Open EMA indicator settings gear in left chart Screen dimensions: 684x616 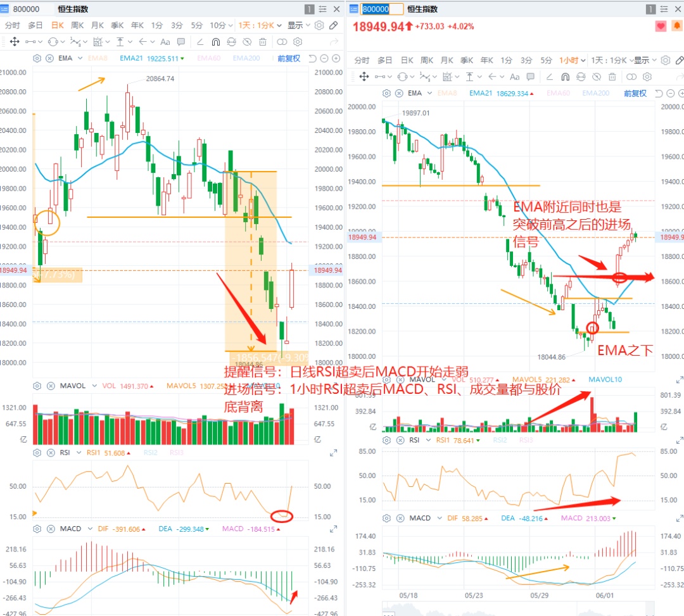pyautogui.click(x=37, y=58)
